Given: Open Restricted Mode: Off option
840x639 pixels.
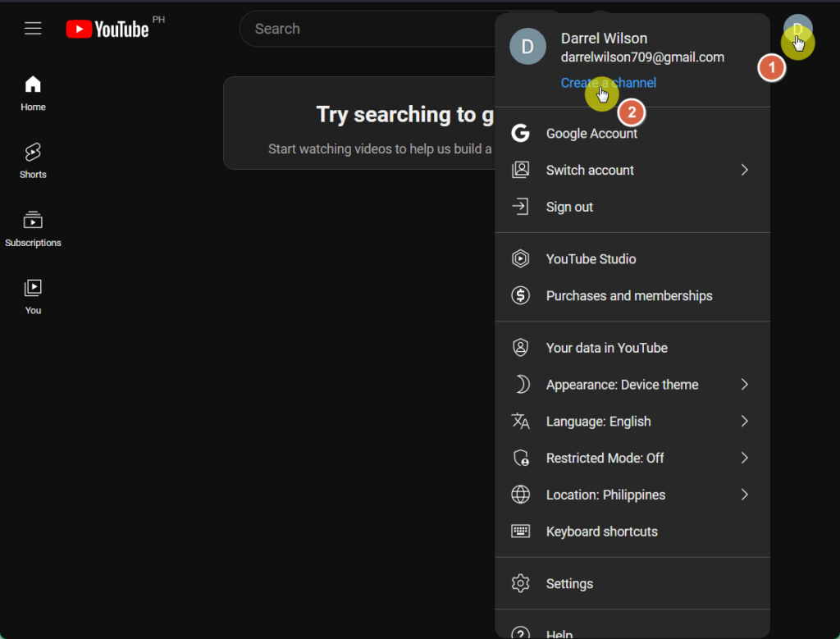Looking at the screenshot, I should (632, 459).
